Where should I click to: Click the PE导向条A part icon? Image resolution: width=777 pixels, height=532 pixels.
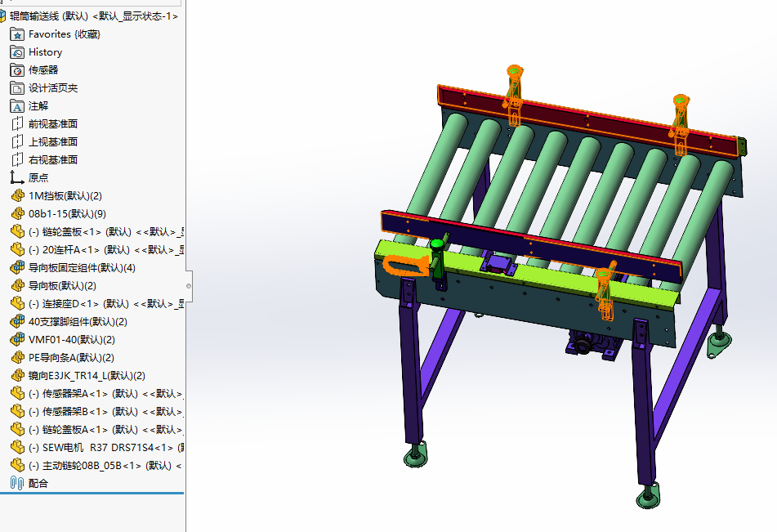tap(17, 357)
